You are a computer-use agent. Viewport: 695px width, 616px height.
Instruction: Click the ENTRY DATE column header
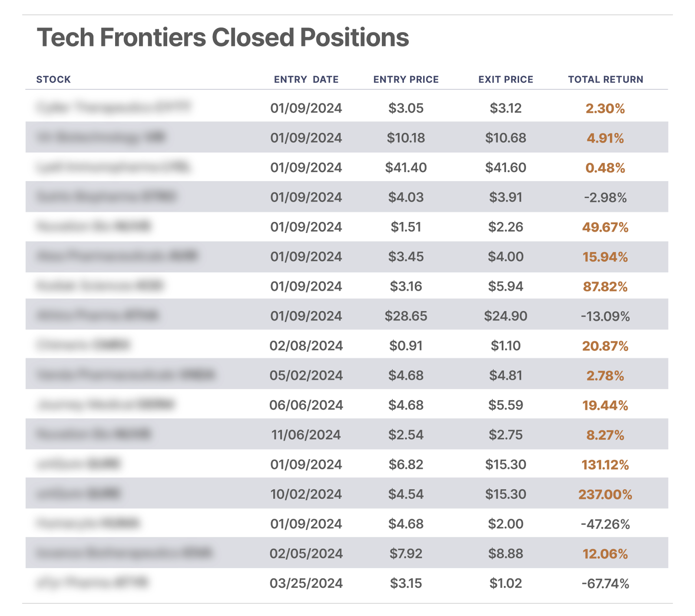click(x=306, y=79)
